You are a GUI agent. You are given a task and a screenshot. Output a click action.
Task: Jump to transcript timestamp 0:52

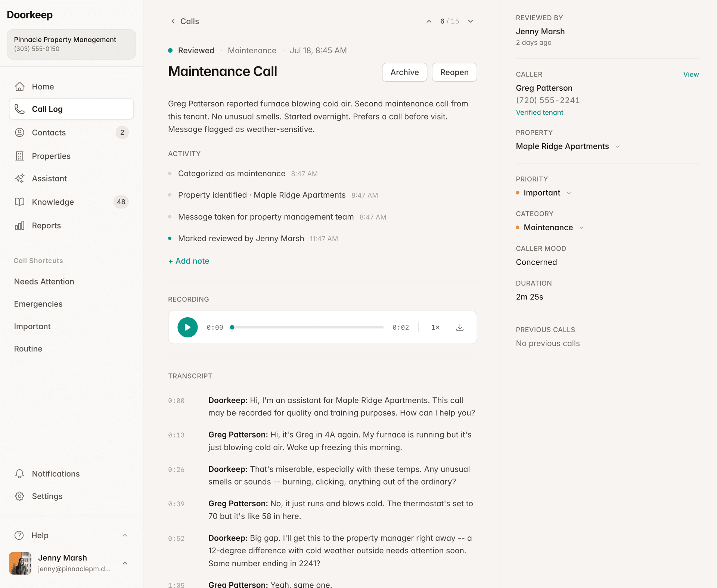(x=176, y=539)
